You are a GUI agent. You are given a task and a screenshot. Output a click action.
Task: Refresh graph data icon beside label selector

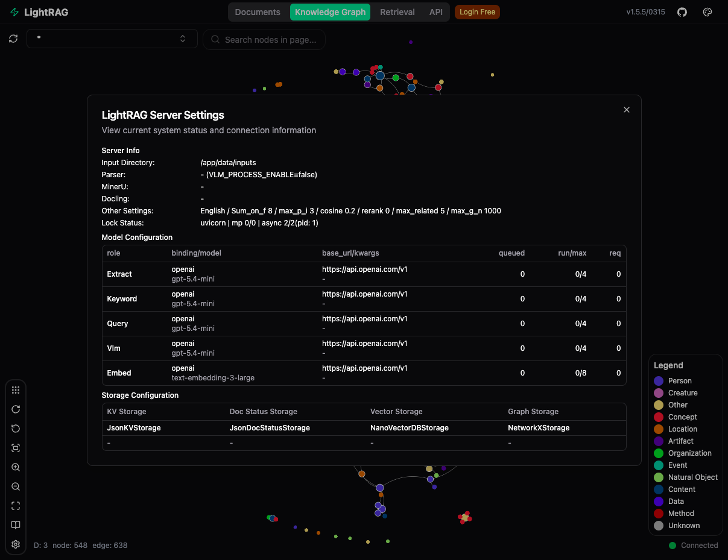click(x=13, y=39)
